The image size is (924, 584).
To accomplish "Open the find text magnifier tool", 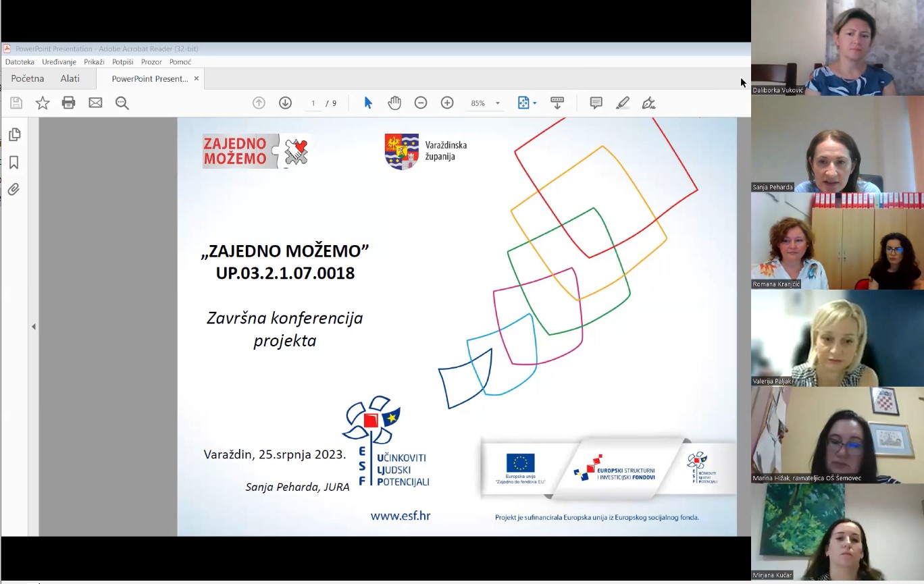I will point(122,103).
